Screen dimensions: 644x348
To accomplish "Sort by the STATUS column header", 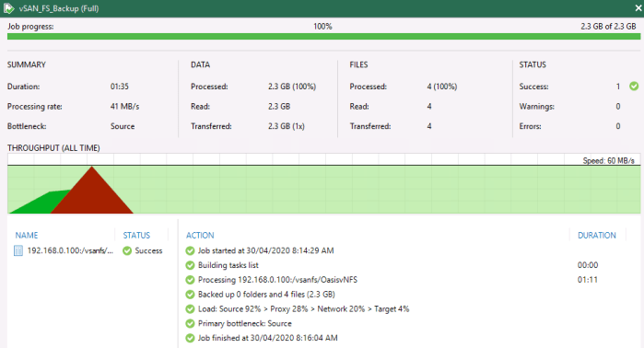I will tap(136, 235).
